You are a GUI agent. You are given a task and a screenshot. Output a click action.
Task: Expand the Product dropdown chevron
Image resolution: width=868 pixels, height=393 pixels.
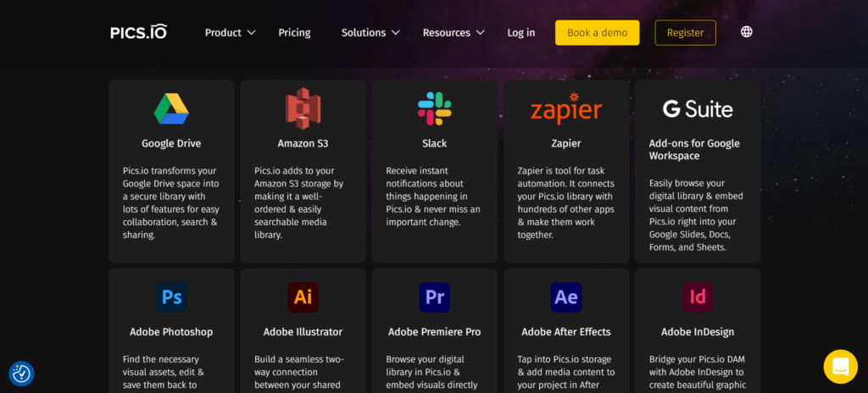[251, 33]
